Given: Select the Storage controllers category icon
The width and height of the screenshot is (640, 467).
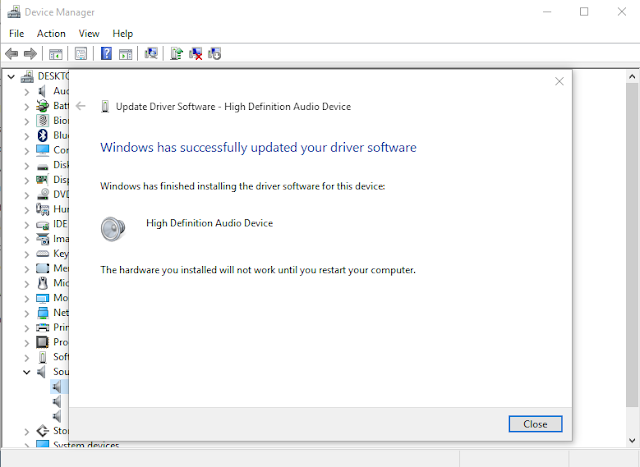Looking at the screenshot, I should 42,431.
